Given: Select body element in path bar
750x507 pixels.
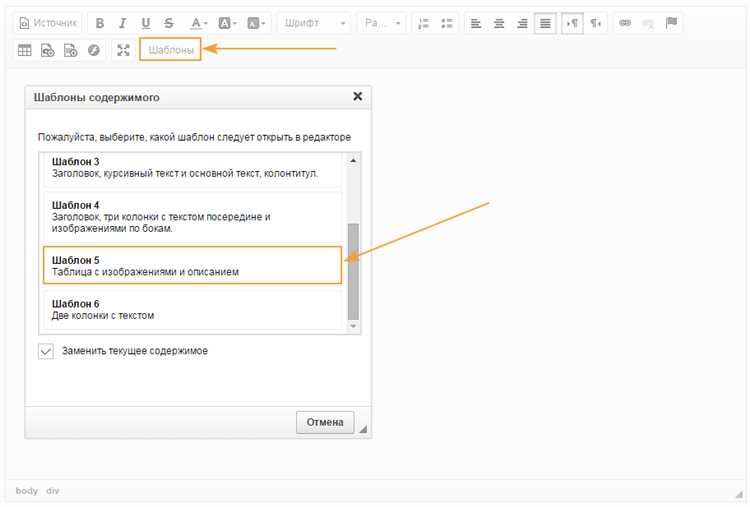Looking at the screenshot, I should click(x=26, y=491).
